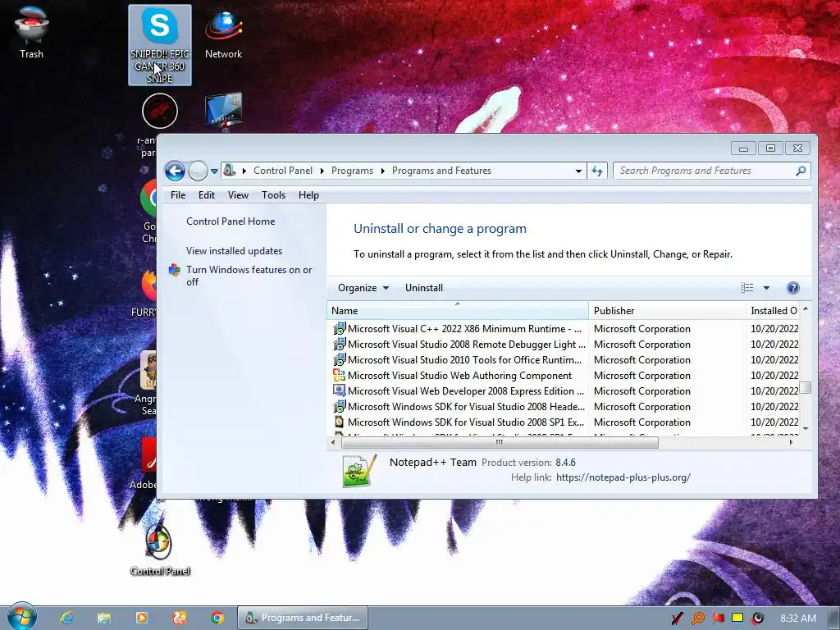Click the Windows Start orb
840x630 pixels.
tap(22, 617)
